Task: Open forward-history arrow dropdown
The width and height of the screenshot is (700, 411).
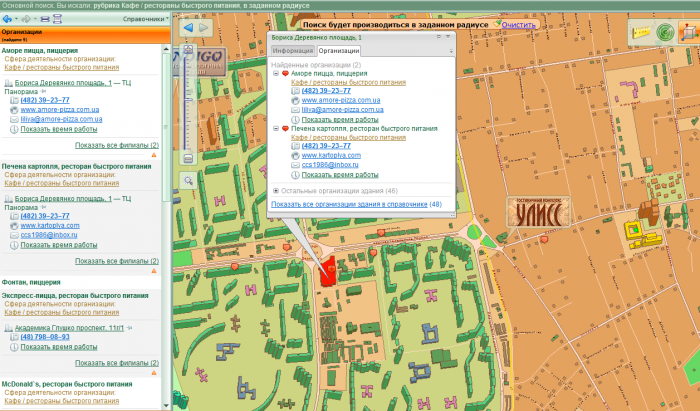Action: click(x=35, y=19)
